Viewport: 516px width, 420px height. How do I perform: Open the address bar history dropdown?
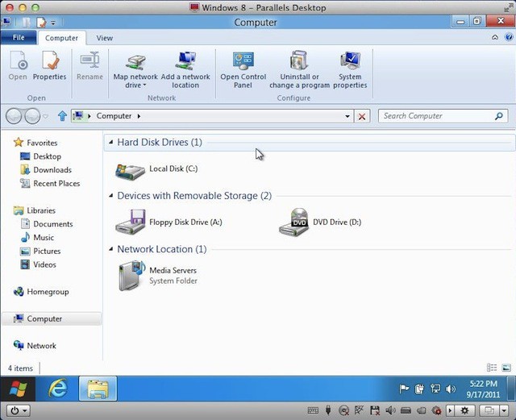(347, 116)
